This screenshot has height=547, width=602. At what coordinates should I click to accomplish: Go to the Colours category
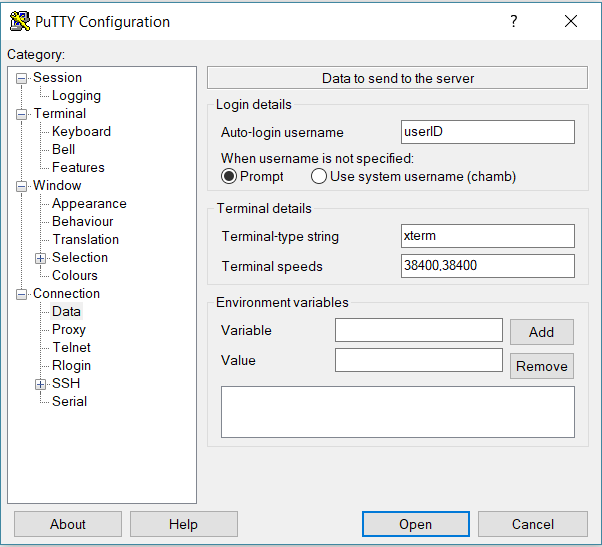pos(75,276)
